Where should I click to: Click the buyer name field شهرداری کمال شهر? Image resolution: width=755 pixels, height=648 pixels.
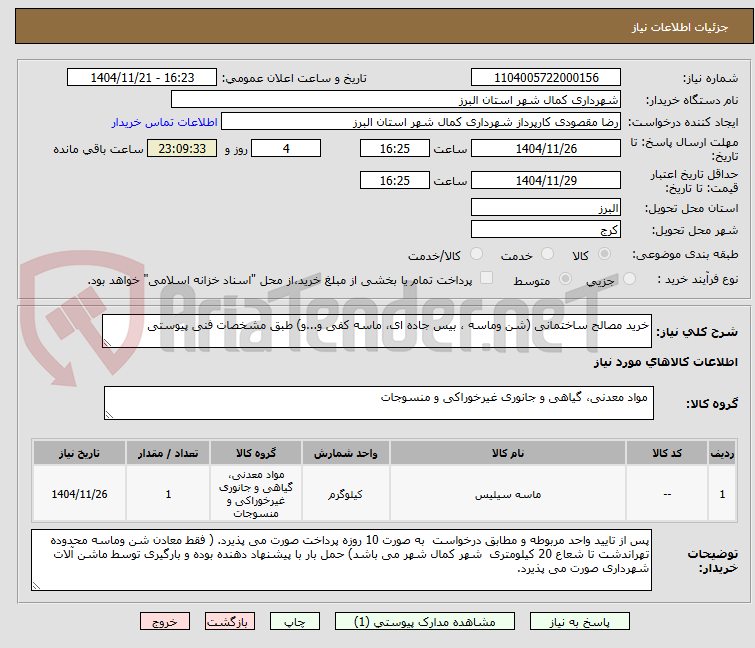[396, 100]
